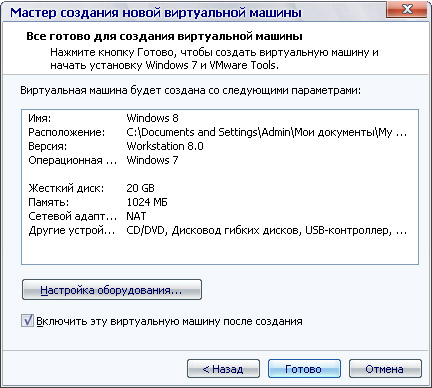Click the Другие устрой… label

point(72,230)
